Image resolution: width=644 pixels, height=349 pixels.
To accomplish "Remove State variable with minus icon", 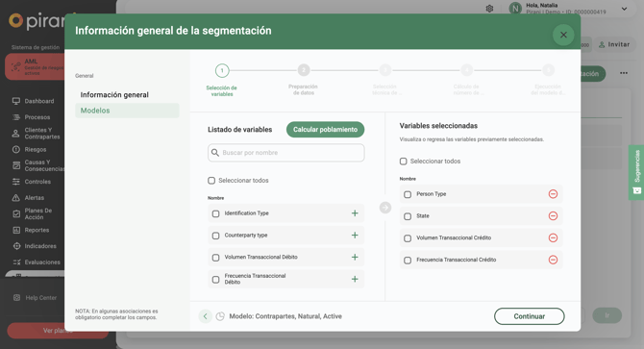I will 553,215.
